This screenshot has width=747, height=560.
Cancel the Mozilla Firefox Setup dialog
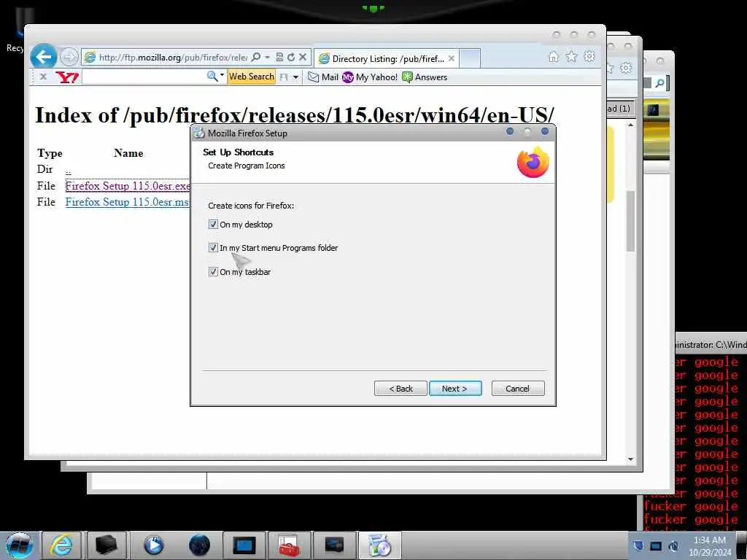pyautogui.click(x=518, y=389)
